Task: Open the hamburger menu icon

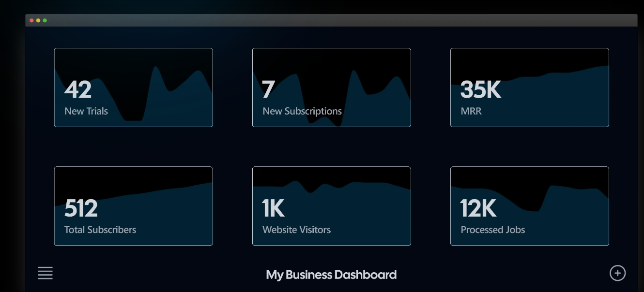Action: coord(45,273)
